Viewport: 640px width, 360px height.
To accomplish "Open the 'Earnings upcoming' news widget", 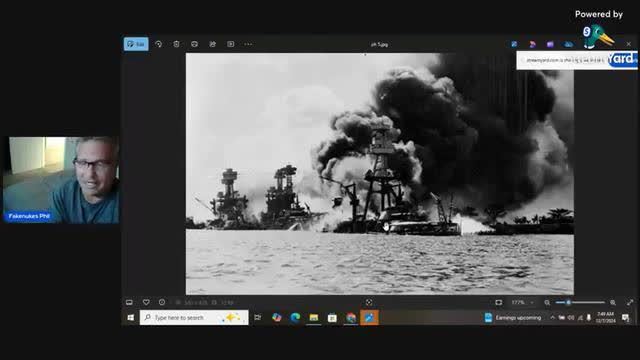I will (513, 318).
